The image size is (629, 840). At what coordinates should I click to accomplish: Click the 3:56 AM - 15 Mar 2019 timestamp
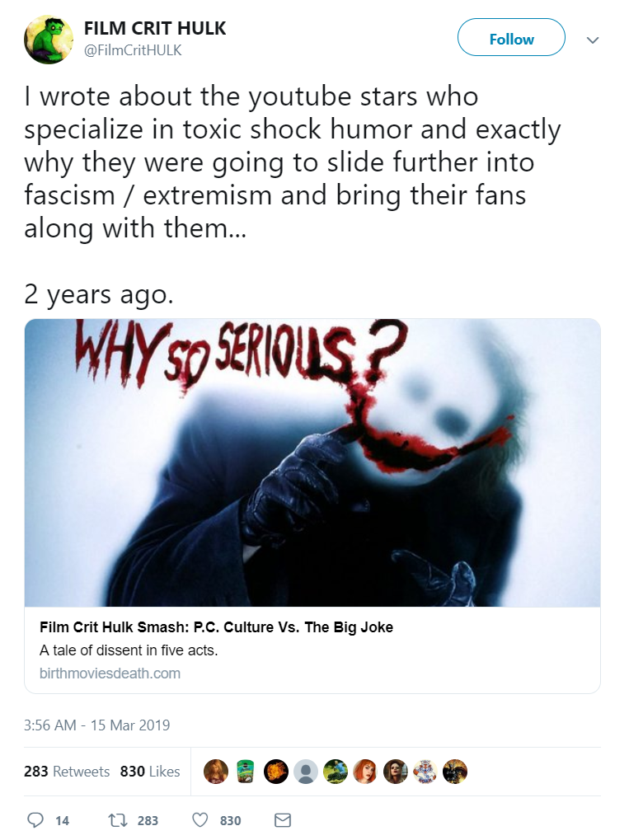[x=97, y=725]
